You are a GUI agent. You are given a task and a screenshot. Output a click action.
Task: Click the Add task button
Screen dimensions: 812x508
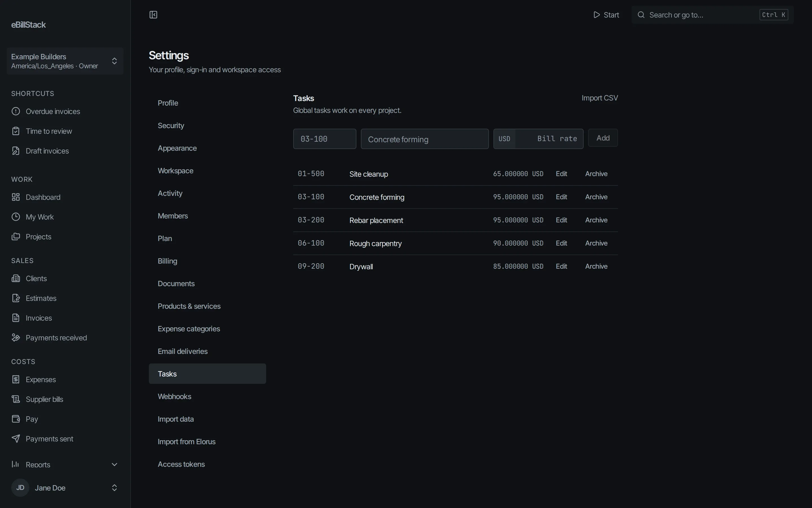(603, 138)
